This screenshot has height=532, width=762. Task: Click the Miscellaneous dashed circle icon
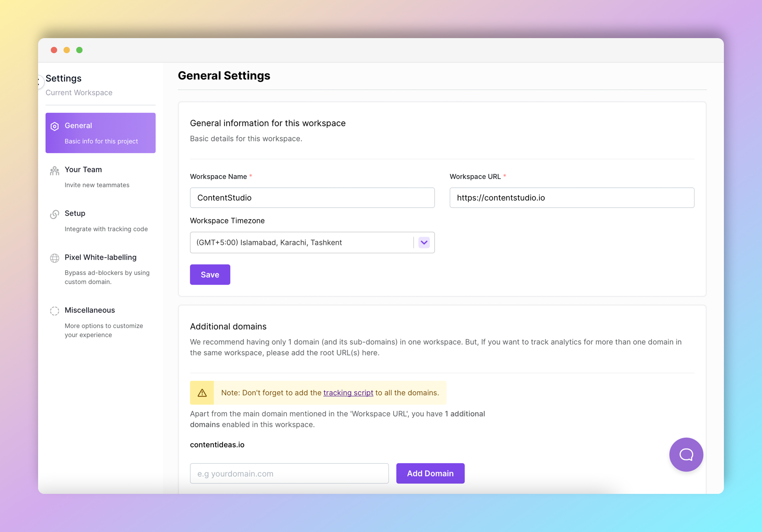(x=55, y=311)
